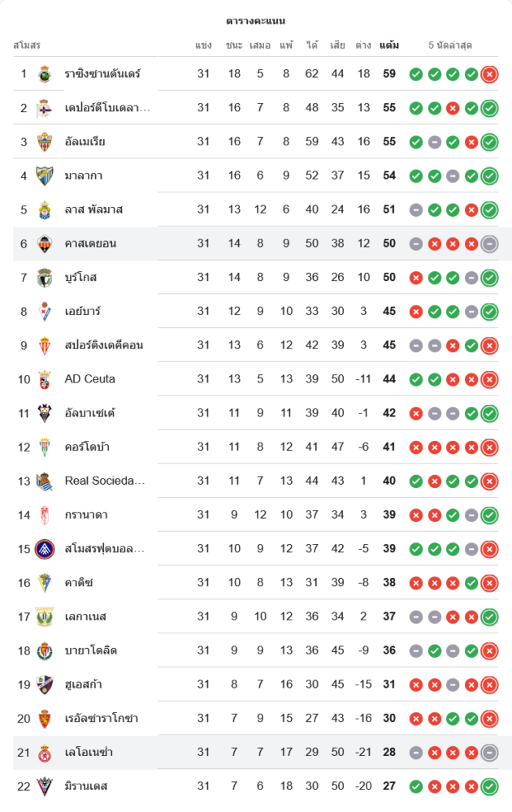Click the ลาส พัลมาส club crest

point(45,209)
